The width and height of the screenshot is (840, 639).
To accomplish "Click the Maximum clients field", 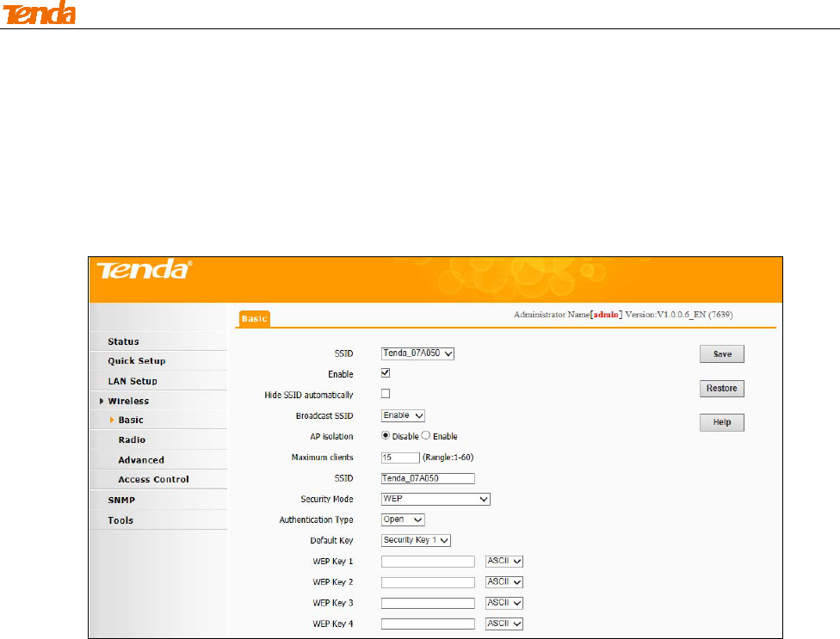I will click(x=400, y=458).
